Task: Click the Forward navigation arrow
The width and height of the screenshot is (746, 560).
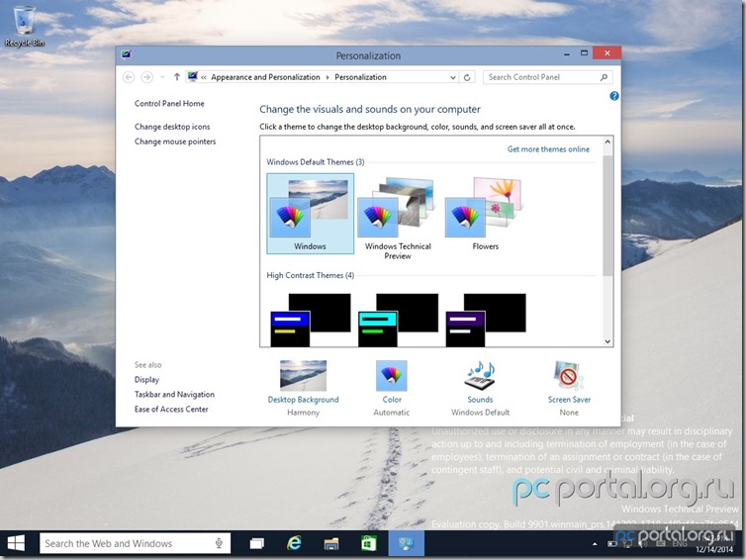Action: tap(147, 77)
